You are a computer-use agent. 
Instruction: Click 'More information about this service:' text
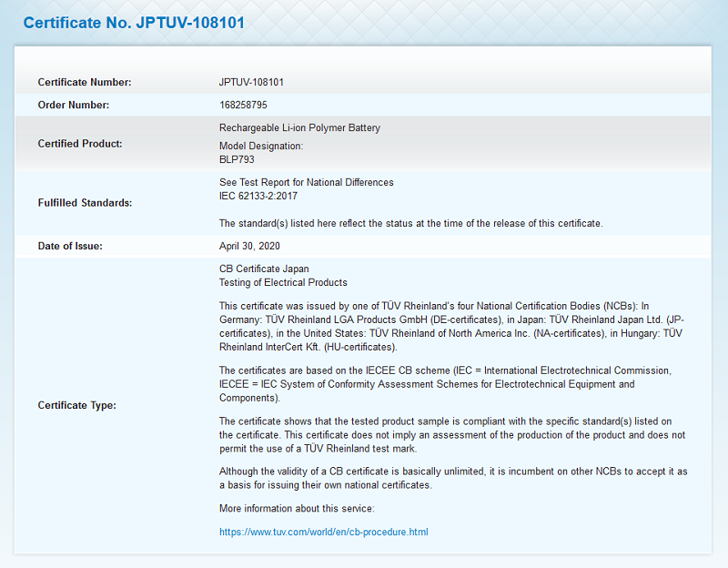coord(297,509)
